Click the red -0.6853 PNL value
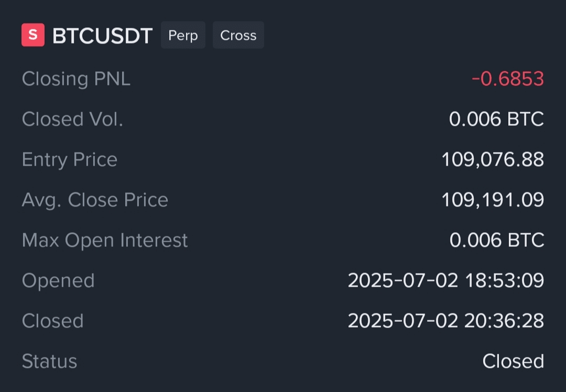Viewport: 566px width, 392px height. 507,79
